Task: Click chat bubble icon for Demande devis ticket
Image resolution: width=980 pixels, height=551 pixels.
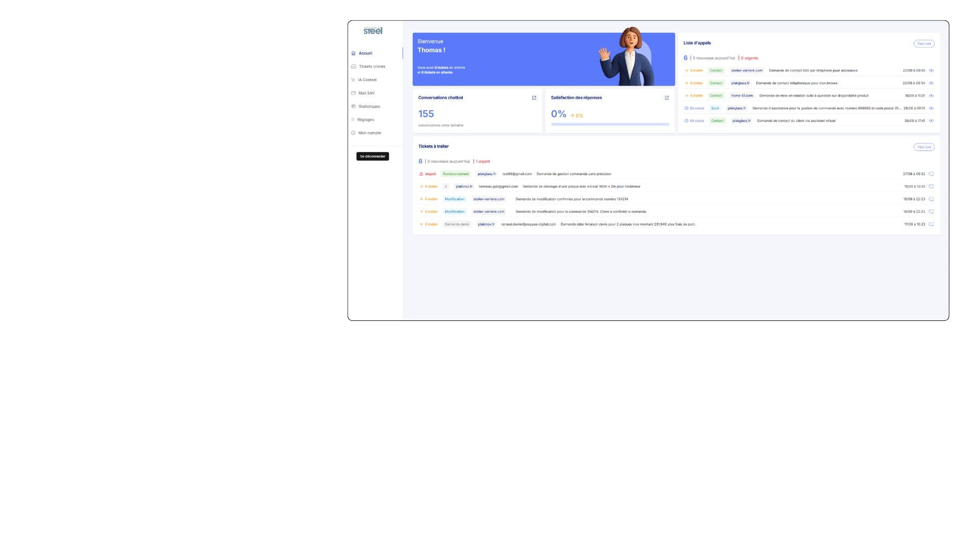Action: pos(931,224)
